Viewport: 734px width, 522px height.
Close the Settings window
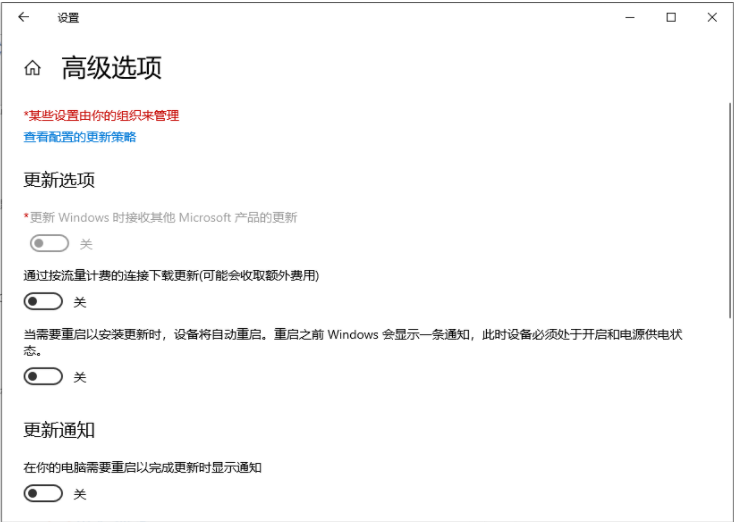coord(712,17)
